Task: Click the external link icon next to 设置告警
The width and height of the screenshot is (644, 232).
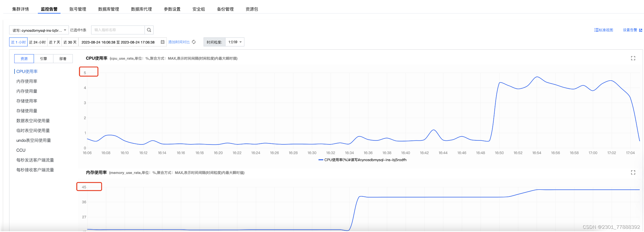Action: pos(641,30)
